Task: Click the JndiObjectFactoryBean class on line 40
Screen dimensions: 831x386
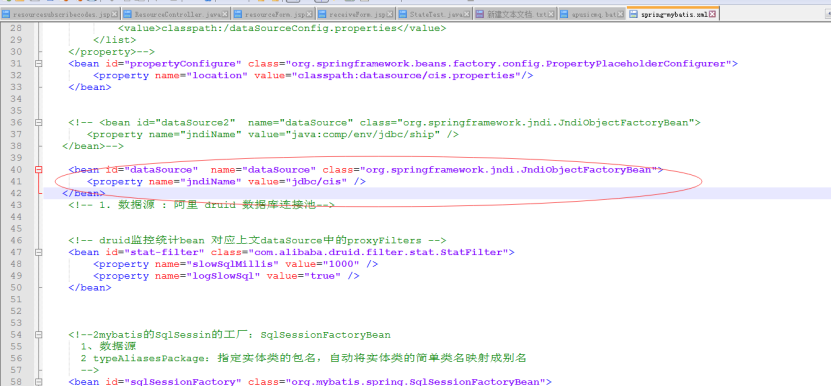Action: tap(586, 170)
